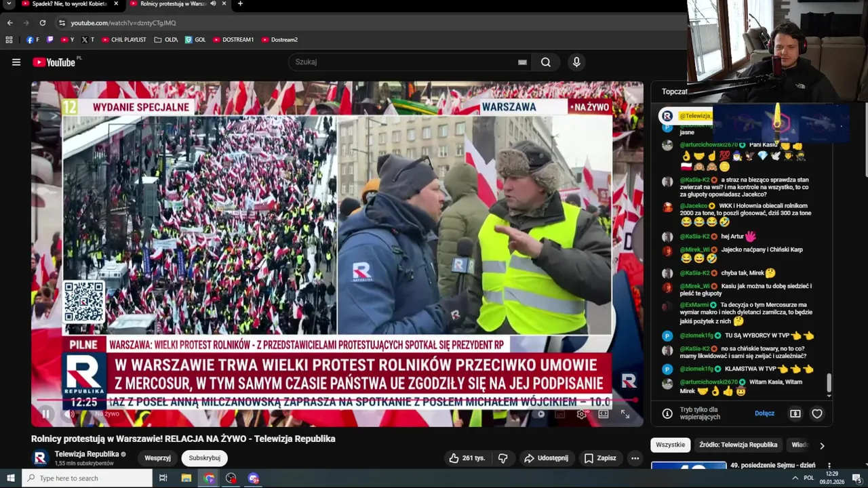The height and width of the screenshot is (488, 868).
Task: Open the Twitch bookmark
Action: 50,40
